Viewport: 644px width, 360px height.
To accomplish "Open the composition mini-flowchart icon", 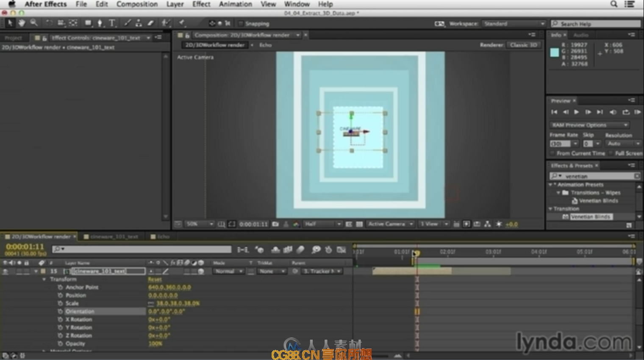I will pos(243,250).
